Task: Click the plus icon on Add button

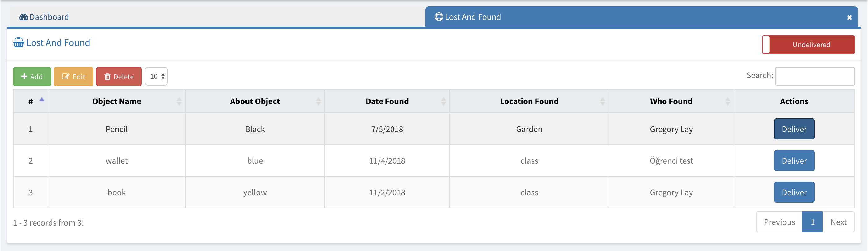Action: tap(24, 77)
